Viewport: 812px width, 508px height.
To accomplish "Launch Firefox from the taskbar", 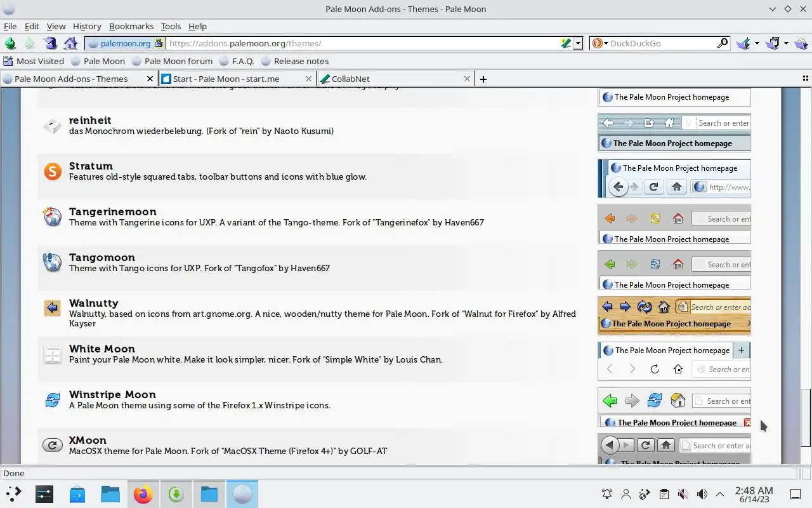I will click(143, 493).
